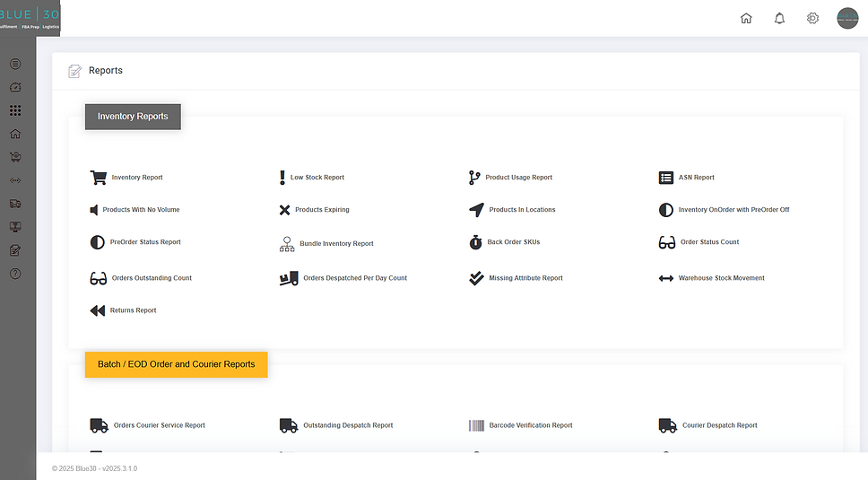The image size is (868, 480).
Task: Select Batch / EOD Order and Courier Reports header
Action: coord(176,365)
